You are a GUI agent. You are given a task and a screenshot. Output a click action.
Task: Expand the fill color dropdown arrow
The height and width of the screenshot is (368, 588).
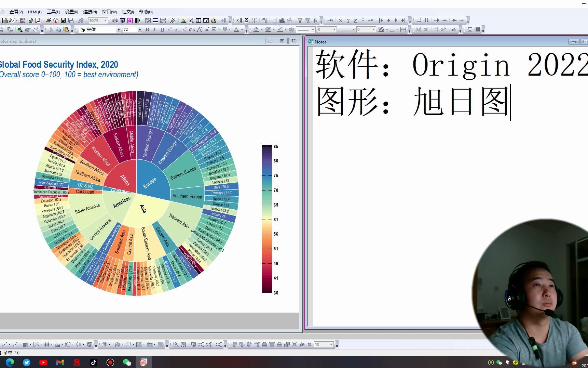[x=262, y=30]
